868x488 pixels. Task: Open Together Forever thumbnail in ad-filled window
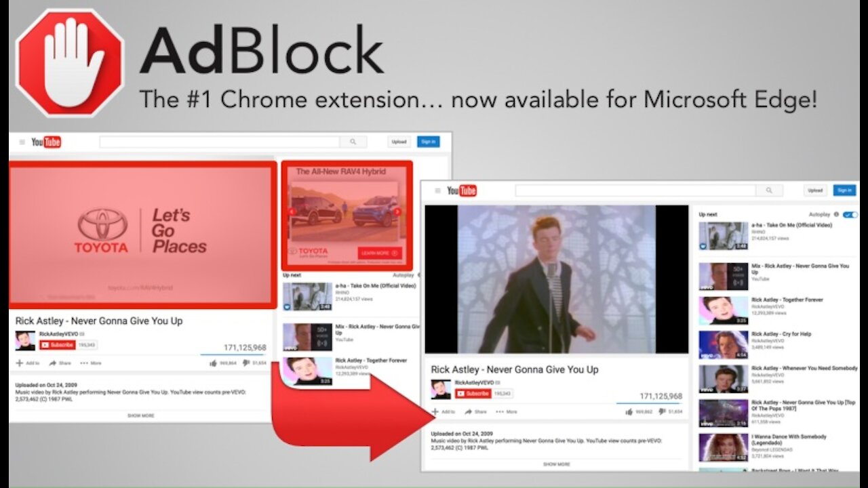(x=307, y=371)
